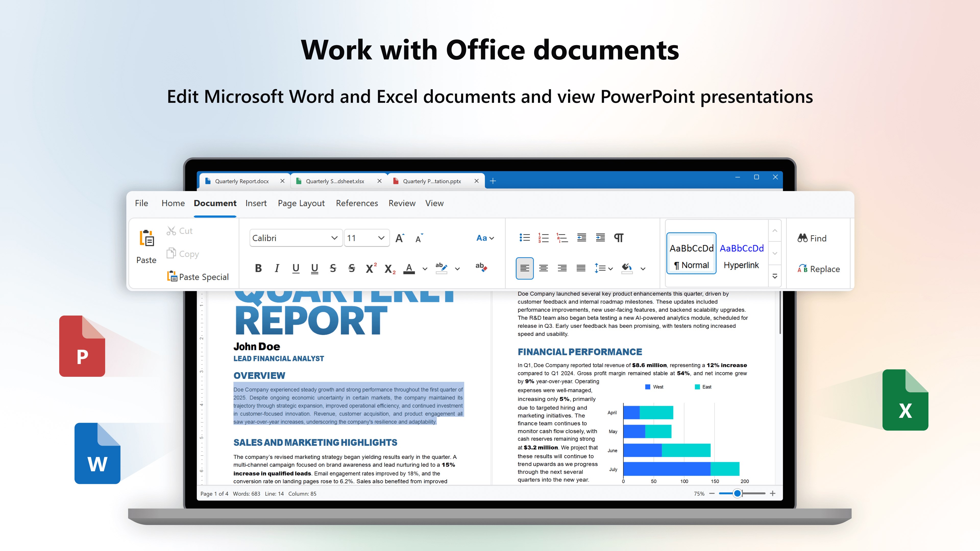Click the clear formatting eraser icon
The image size is (980, 551).
click(481, 267)
